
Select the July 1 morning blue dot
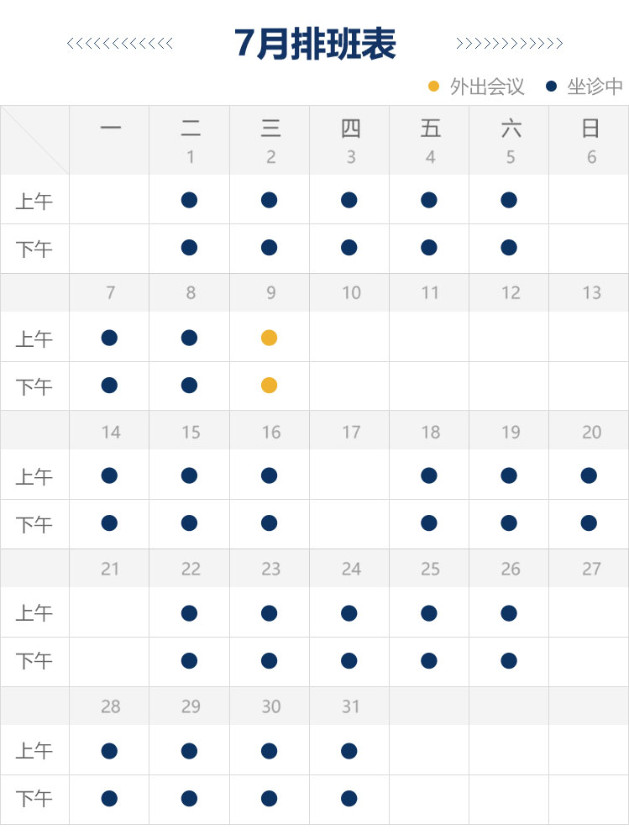[189, 201]
